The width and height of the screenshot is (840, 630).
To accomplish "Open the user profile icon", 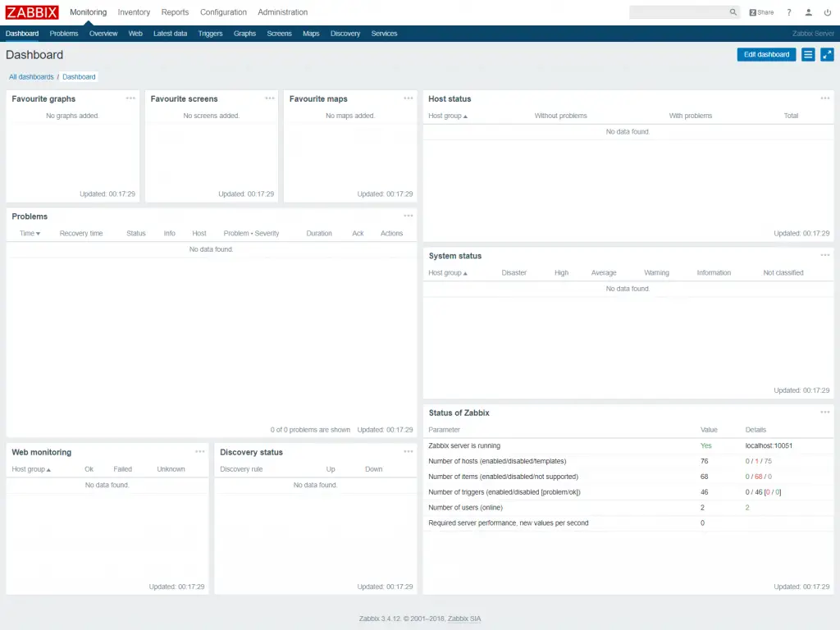I will click(808, 12).
